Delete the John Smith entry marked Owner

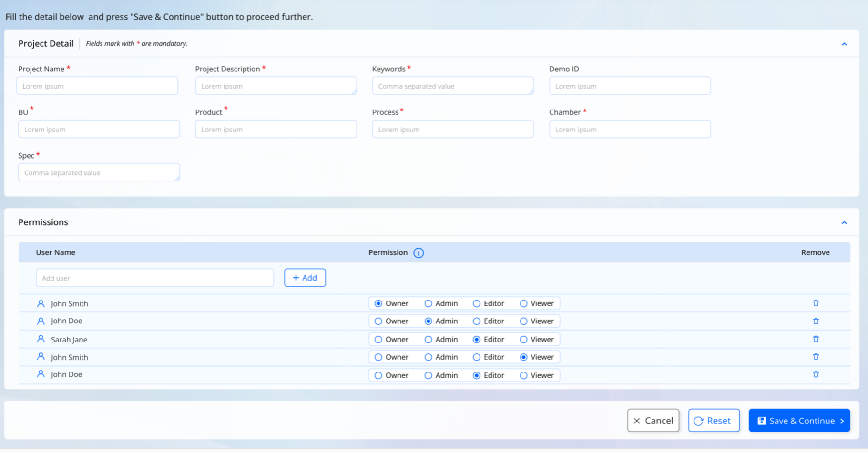(816, 303)
